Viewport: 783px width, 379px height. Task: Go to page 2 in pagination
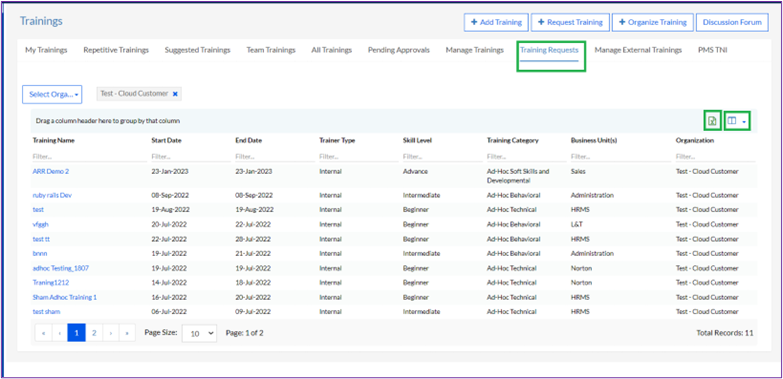tap(94, 333)
